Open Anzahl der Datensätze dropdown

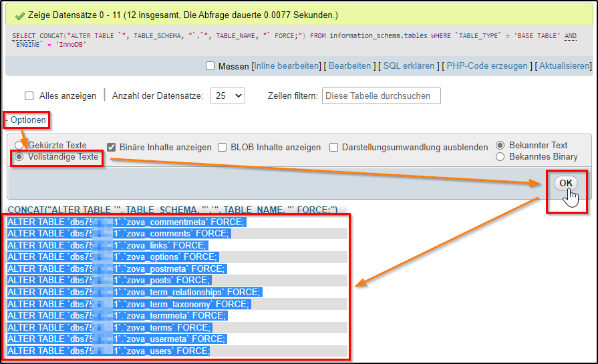(x=228, y=96)
